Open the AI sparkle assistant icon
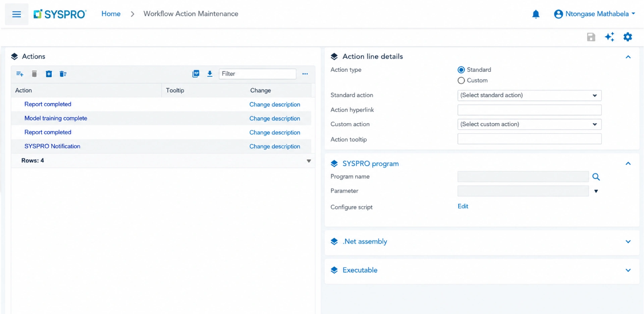The image size is (644, 314). (609, 37)
